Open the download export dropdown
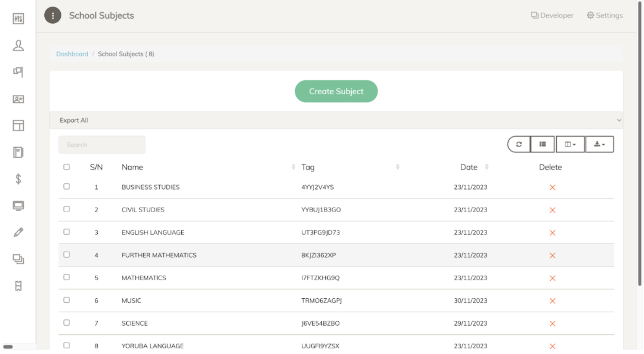The width and height of the screenshot is (644, 354). pyautogui.click(x=599, y=144)
